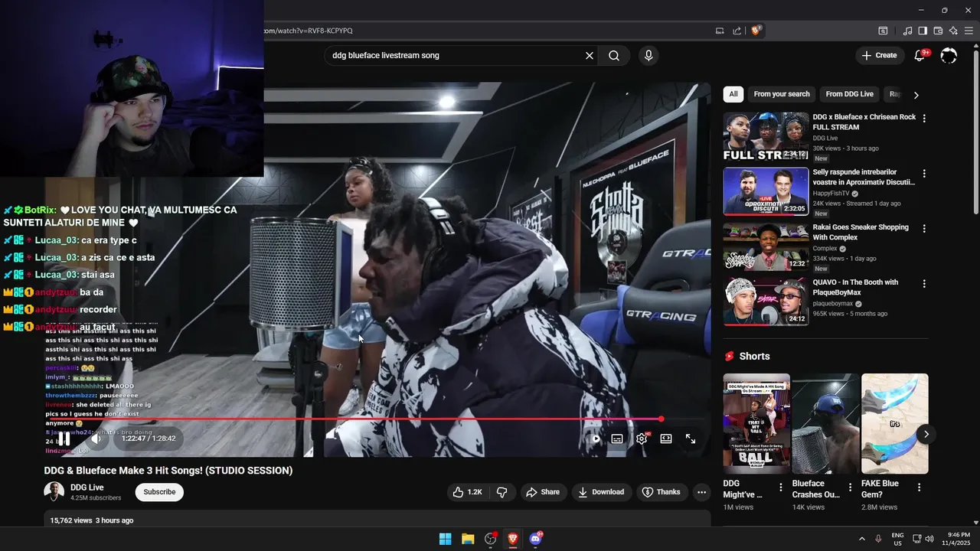
Task: Open options for the 'Blueface Crashes Ou' Short
Action: [850, 487]
